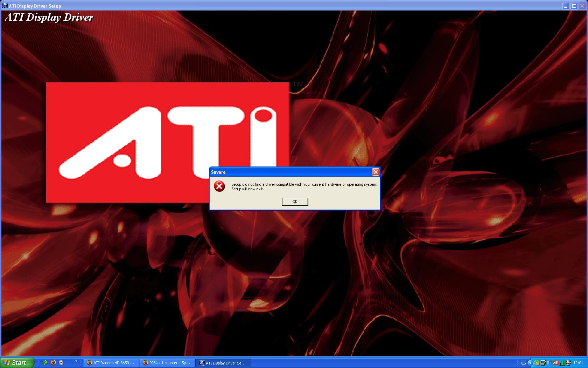This screenshot has height=368, width=588.
Task: Close the Severe error dialog with X
Action: [x=376, y=172]
